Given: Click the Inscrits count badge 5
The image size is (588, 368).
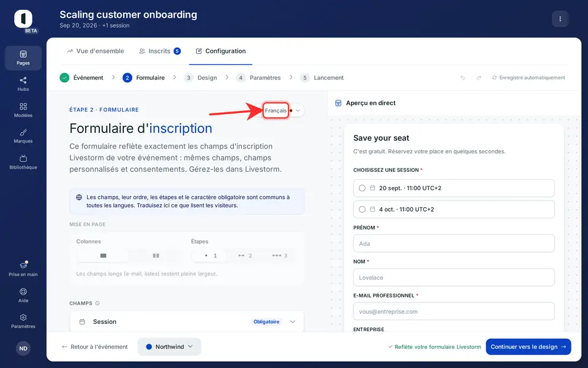Looking at the screenshot, I should point(177,51).
